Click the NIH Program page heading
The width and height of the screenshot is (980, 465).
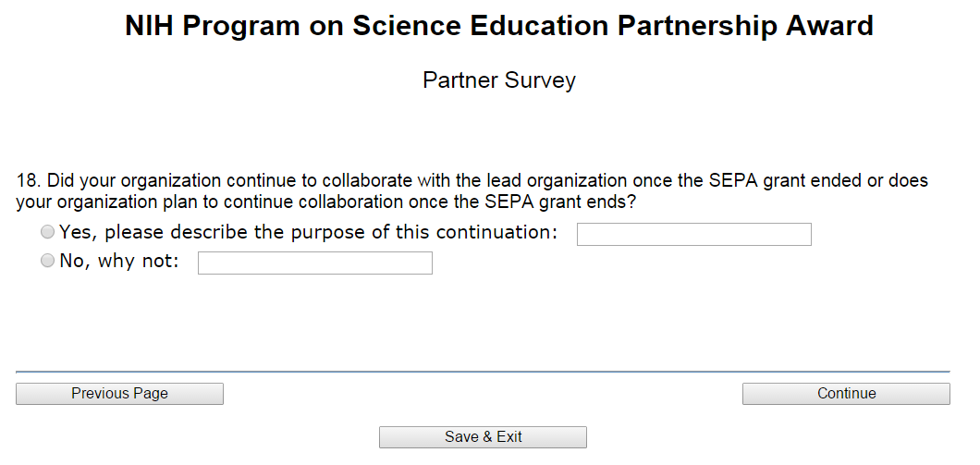click(x=499, y=27)
